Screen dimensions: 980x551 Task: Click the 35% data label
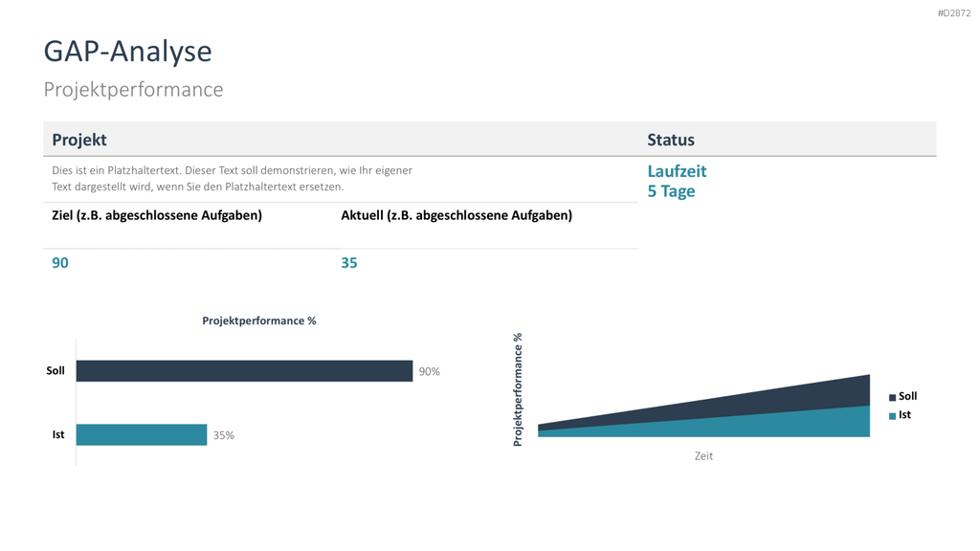pos(224,435)
